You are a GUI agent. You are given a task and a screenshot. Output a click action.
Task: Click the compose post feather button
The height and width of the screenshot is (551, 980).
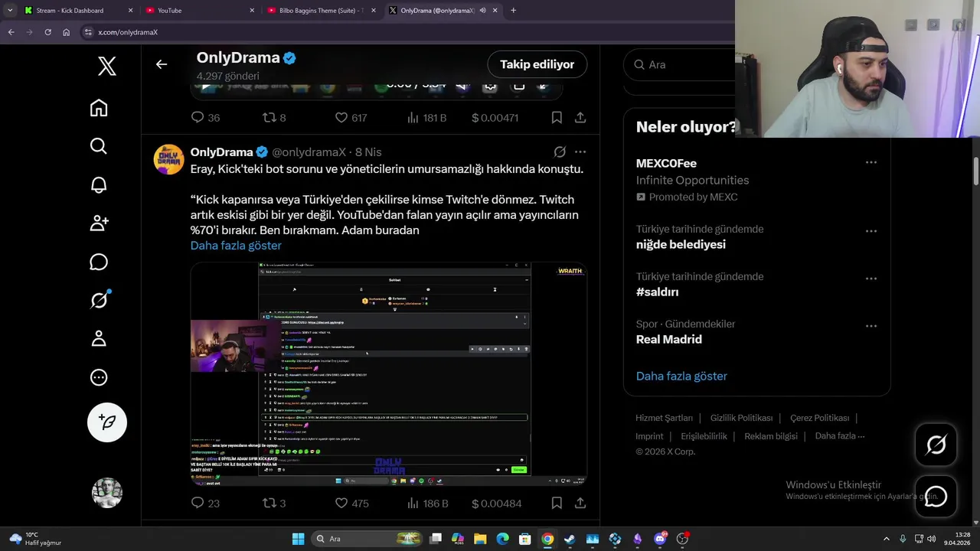[107, 422]
